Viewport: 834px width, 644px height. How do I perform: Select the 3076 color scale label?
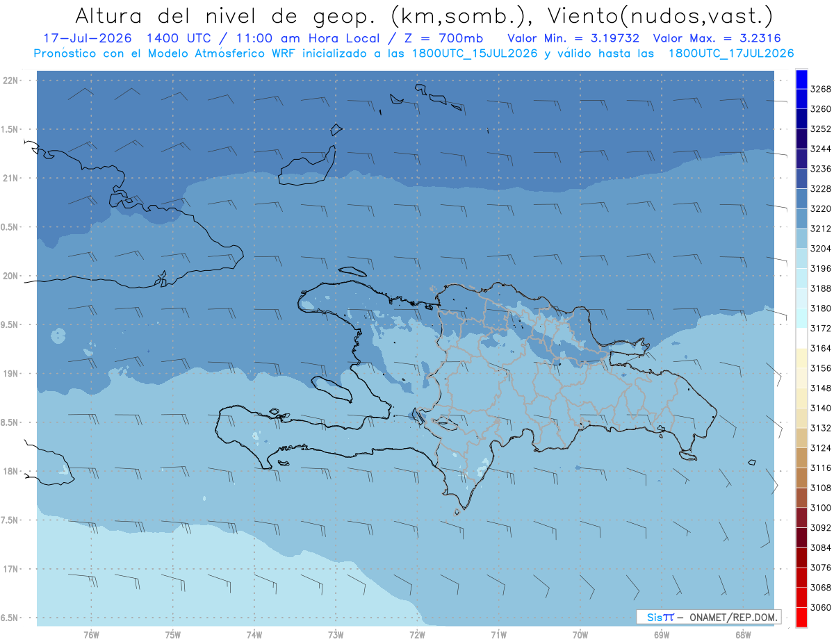click(821, 568)
